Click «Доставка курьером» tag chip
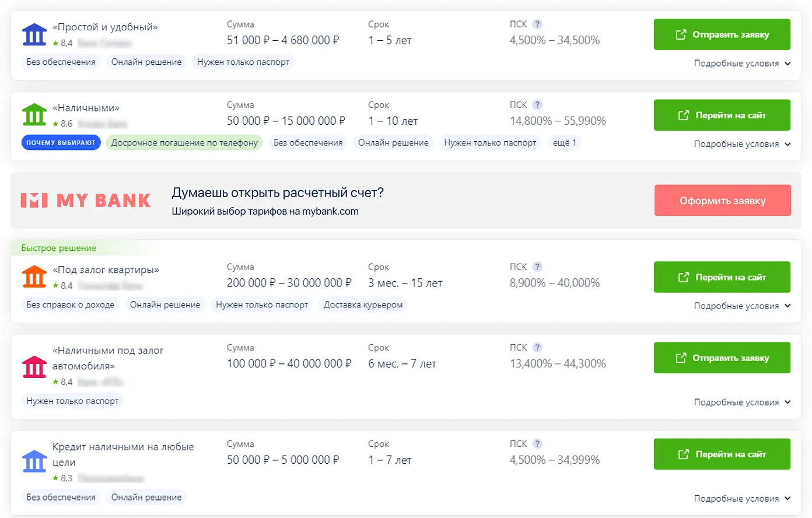This screenshot has width=812, height=518. coord(363,305)
